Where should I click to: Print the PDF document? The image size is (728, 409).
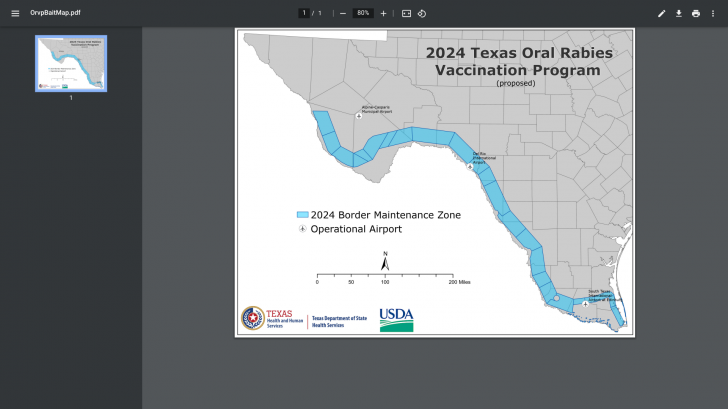tap(696, 13)
